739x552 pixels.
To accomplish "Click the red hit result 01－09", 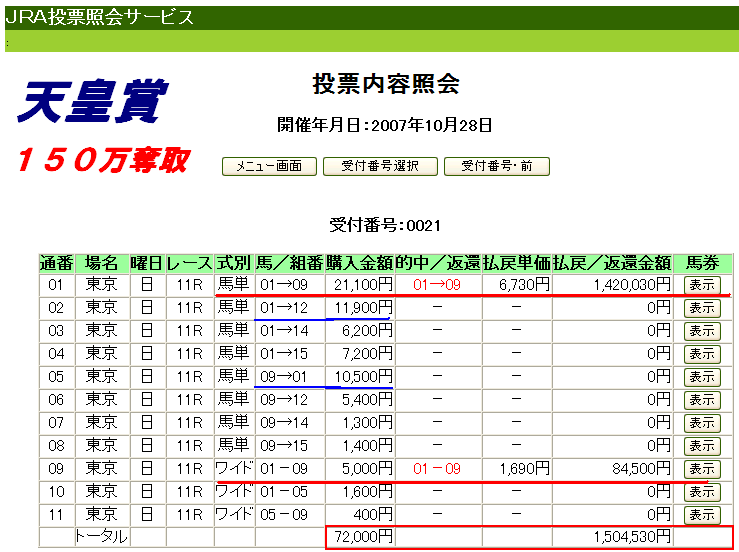I will pyautogui.click(x=437, y=469).
